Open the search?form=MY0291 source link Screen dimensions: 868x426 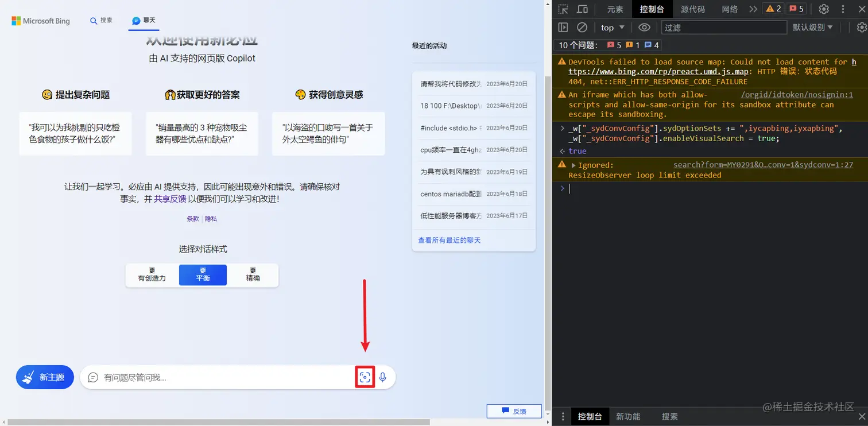(x=763, y=165)
